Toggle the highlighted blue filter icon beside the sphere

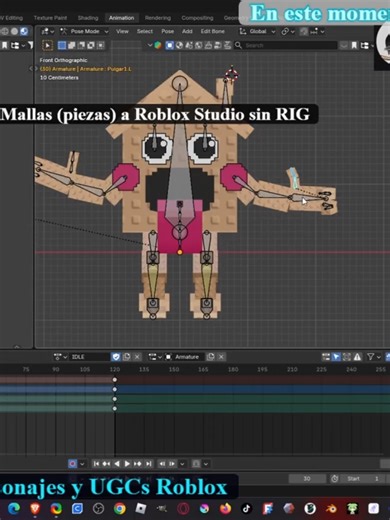point(170,45)
